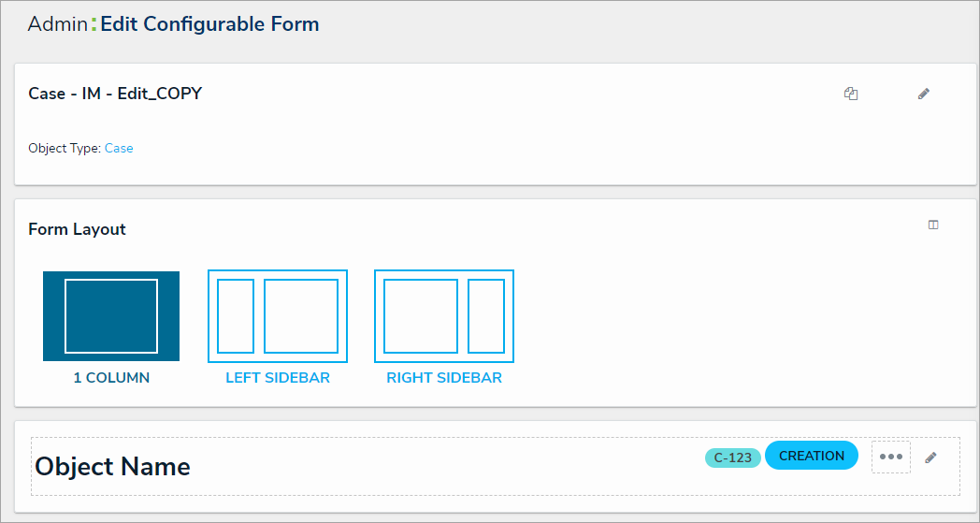This screenshot has width=980, height=523.
Task: Click the Admin text in the page title
Action: point(58,24)
